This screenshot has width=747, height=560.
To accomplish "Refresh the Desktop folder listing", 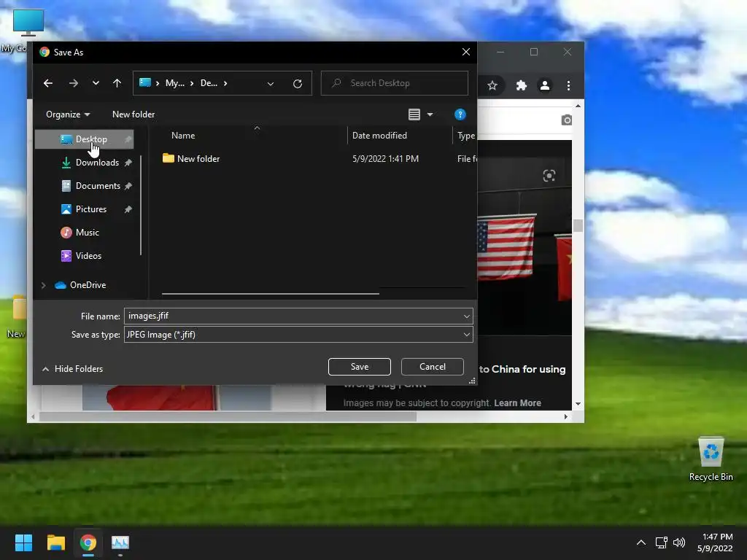I will [x=298, y=84].
